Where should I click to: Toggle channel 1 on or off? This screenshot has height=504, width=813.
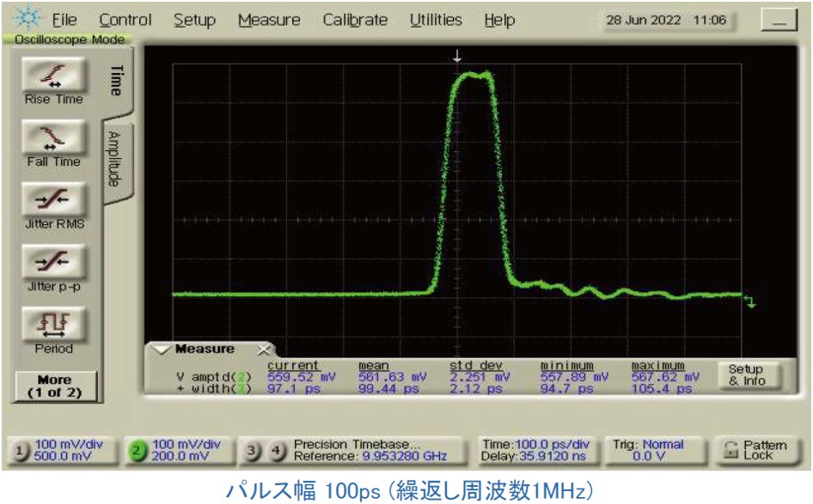[x=19, y=451]
